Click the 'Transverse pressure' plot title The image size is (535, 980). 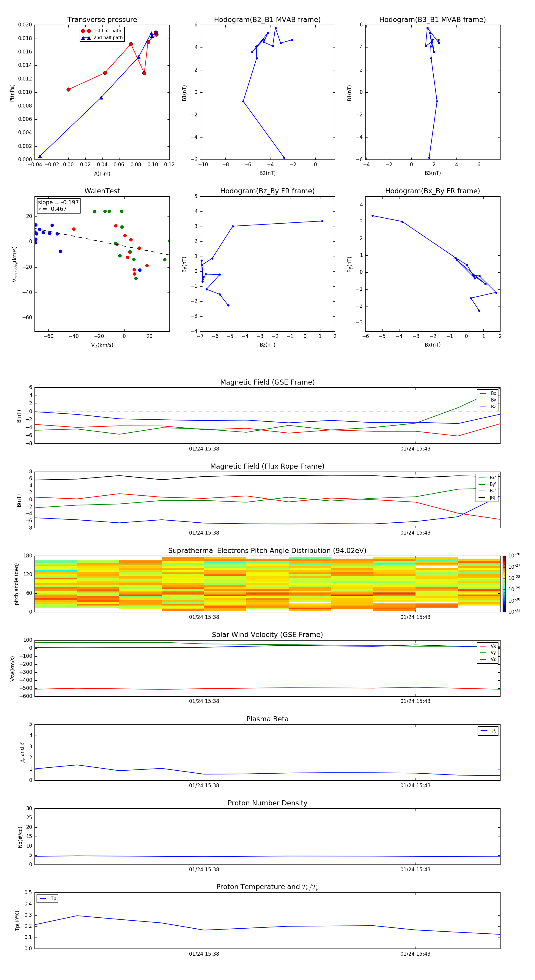(102, 20)
